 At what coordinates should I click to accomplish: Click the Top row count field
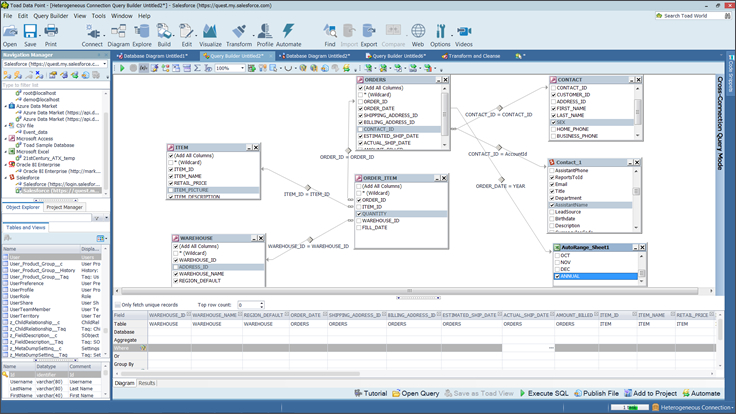pyautogui.click(x=248, y=305)
